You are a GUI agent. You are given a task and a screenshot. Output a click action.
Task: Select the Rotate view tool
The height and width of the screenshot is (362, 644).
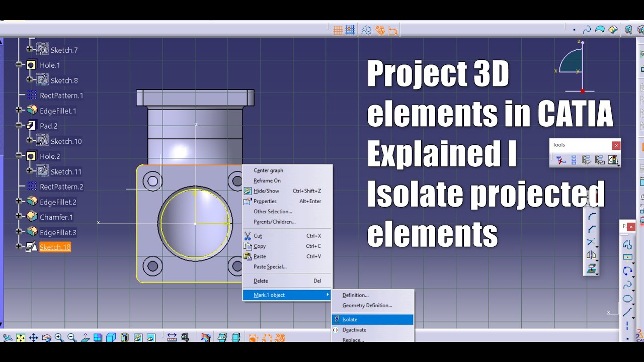[x=46, y=337]
